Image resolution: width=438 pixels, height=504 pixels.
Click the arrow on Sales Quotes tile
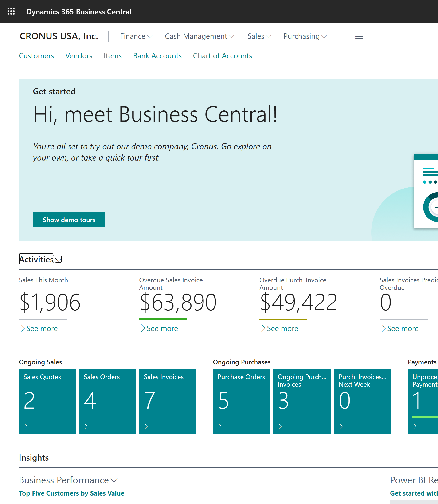(26, 426)
